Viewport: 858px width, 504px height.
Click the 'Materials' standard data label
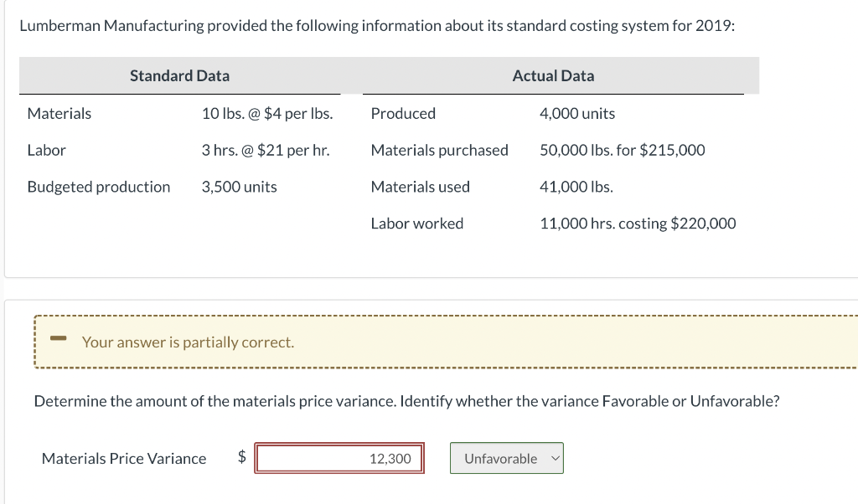pyautogui.click(x=59, y=113)
